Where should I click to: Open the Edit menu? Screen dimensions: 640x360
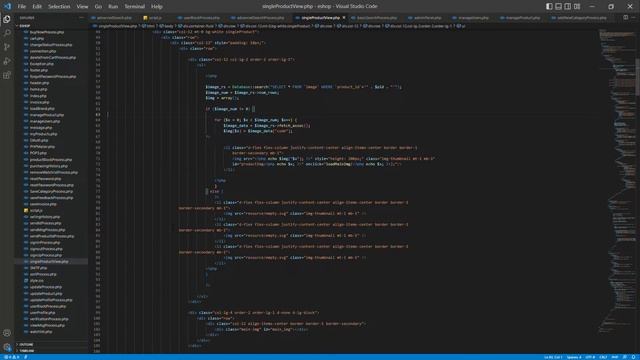[37, 7]
